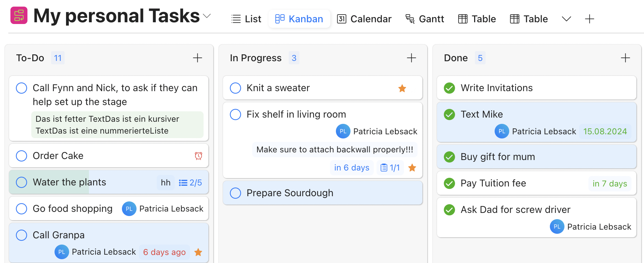Click the green progress bar on Water the plants
Image resolution: width=644 pixels, height=263 pixels.
pyautogui.click(x=49, y=182)
